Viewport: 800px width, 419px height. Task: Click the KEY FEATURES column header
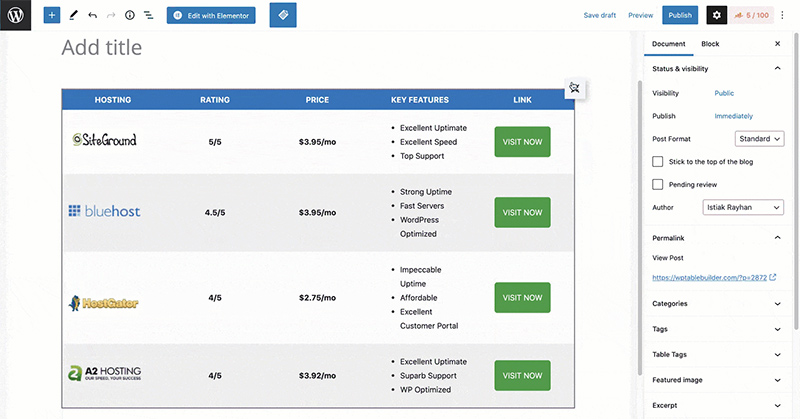click(x=420, y=100)
